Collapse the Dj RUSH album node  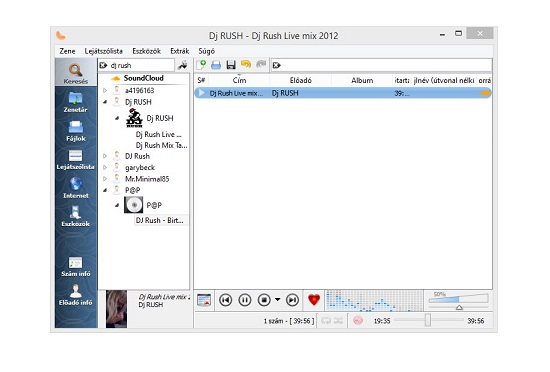click(x=117, y=118)
